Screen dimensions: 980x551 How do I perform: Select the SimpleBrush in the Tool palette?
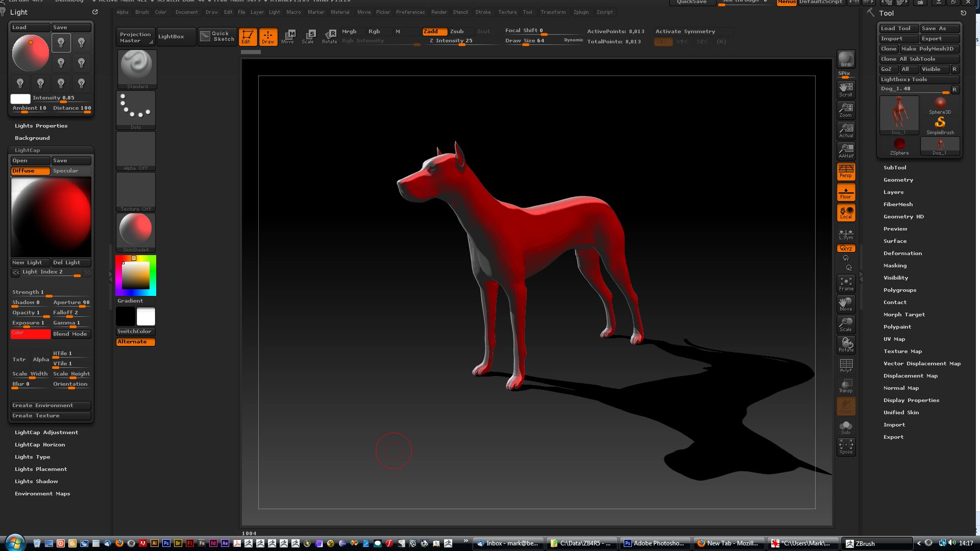tap(939, 124)
